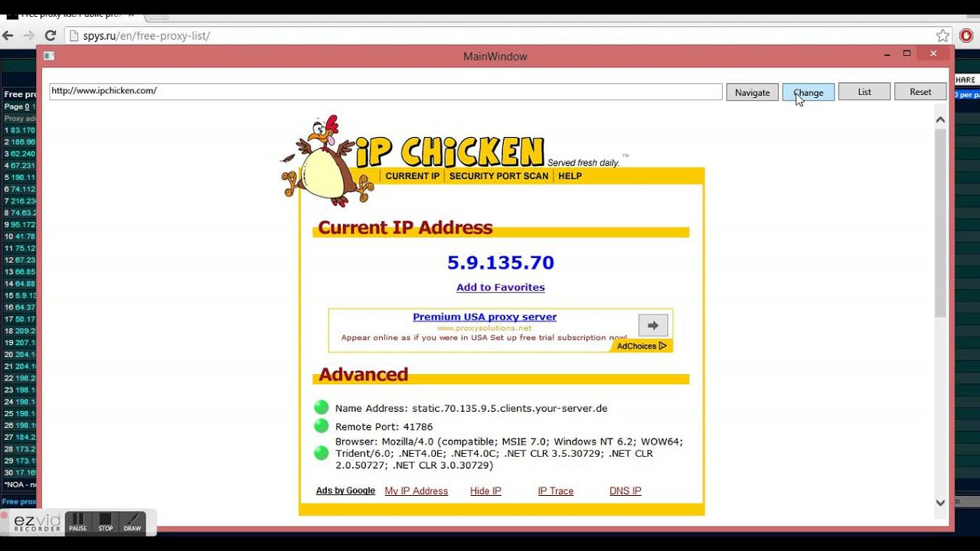This screenshot has height=551, width=980.
Task: Select the 5.9.135.70 IP address text
Action: [x=501, y=262]
